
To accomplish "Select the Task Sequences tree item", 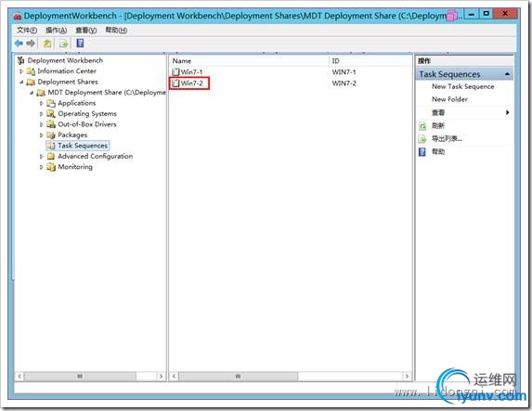I will 83,146.
